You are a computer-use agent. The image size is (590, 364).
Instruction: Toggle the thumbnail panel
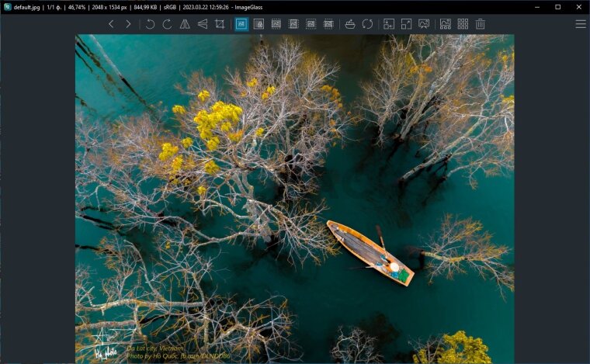pyautogui.click(x=446, y=24)
